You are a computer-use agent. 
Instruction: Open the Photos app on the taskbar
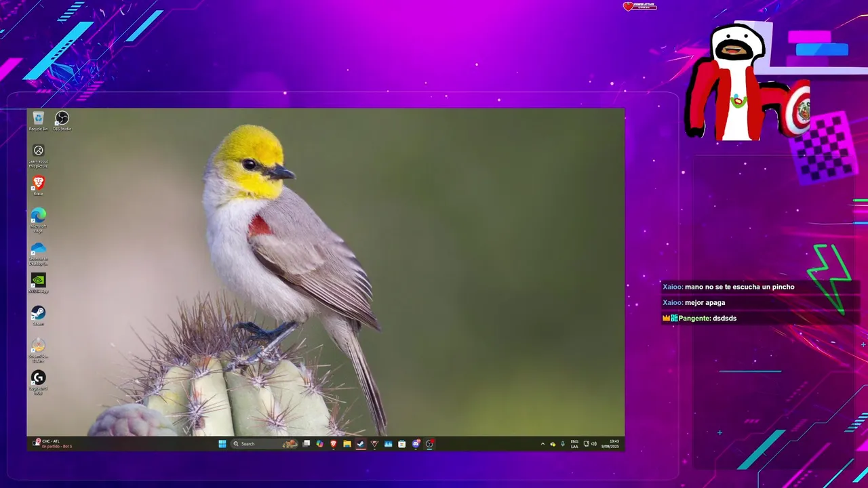388,444
